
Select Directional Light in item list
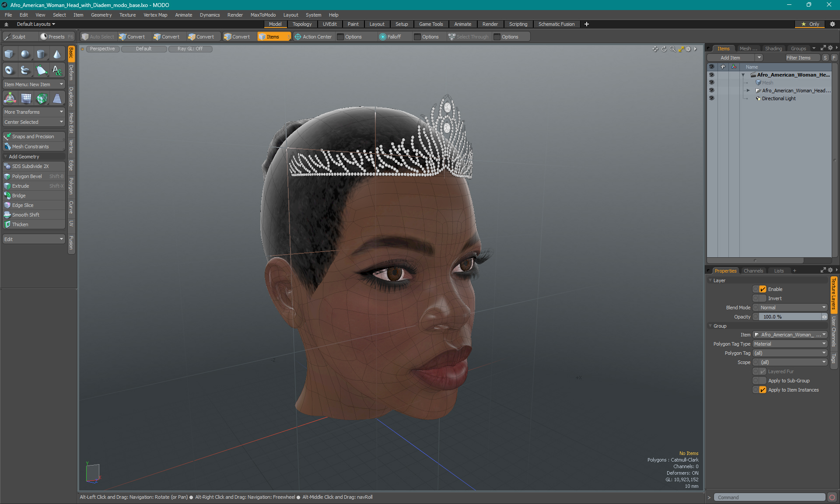(x=778, y=98)
